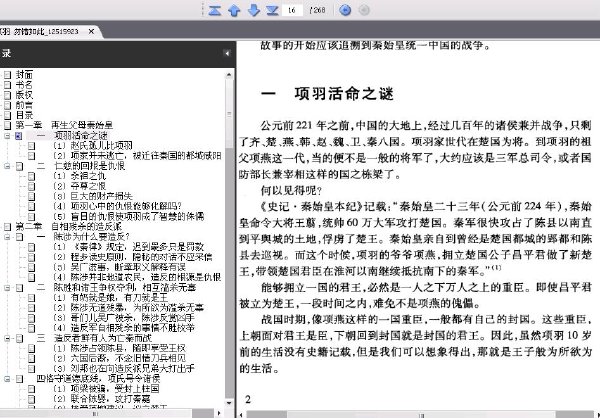Viewport: 600px width, 418px height.
Task: Open outline entry 仁慈的回报是仇恨
Action: pos(81,166)
